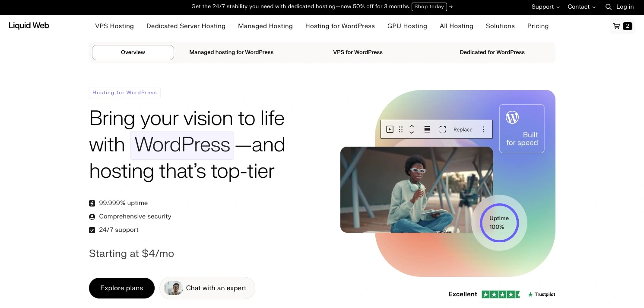Click the expert avatar in the chat button
This screenshot has width=644, height=308.
(173, 288)
